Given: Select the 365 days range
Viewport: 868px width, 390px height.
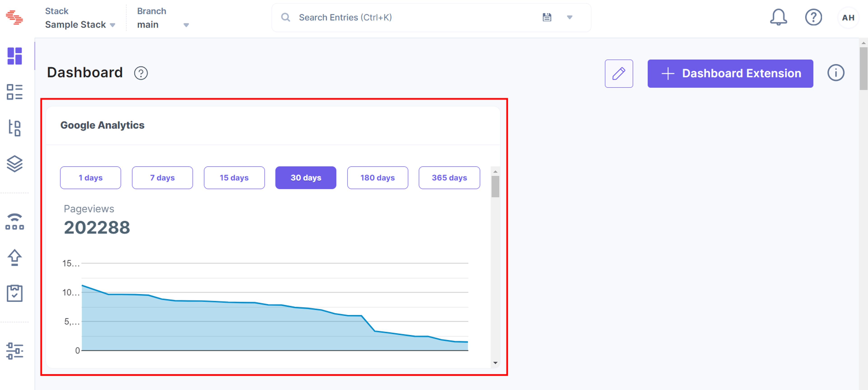Looking at the screenshot, I should point(449,178).
